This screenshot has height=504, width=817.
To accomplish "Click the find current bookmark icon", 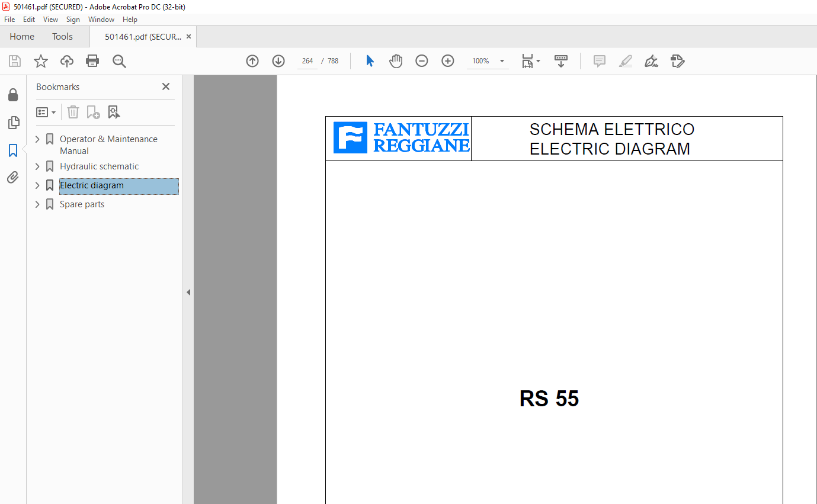I will (x=114, y=112).
